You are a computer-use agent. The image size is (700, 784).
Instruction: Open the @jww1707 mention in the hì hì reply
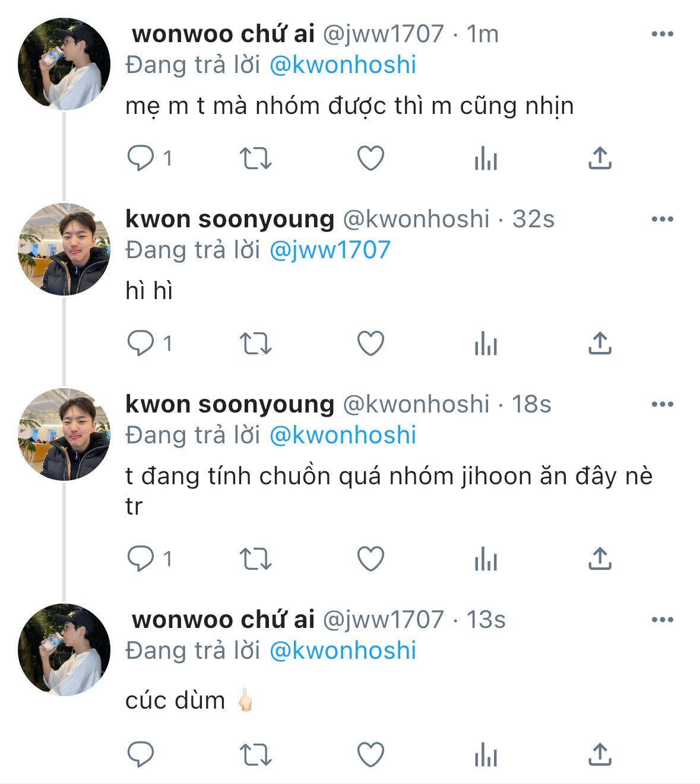tap(330, 250)
